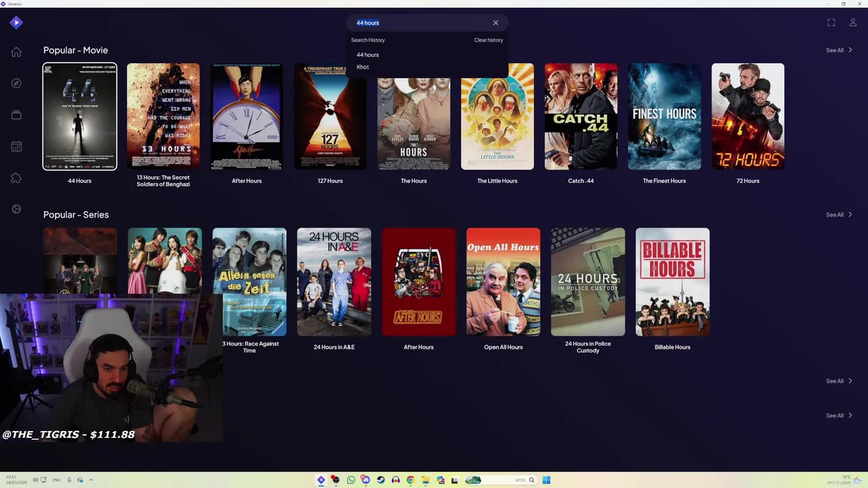Open the After Hours series red poster
The image size is (868, 488).
tap(418, 282)
